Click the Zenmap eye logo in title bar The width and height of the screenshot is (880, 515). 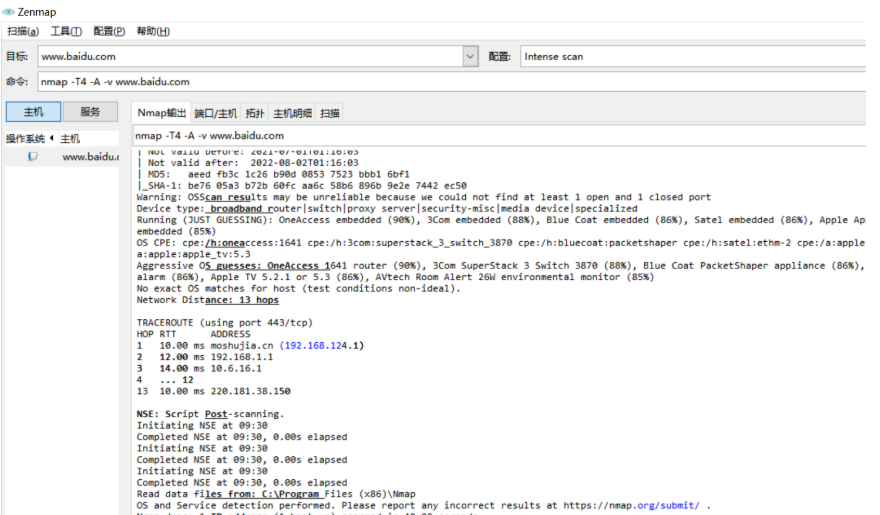(8, 12)
